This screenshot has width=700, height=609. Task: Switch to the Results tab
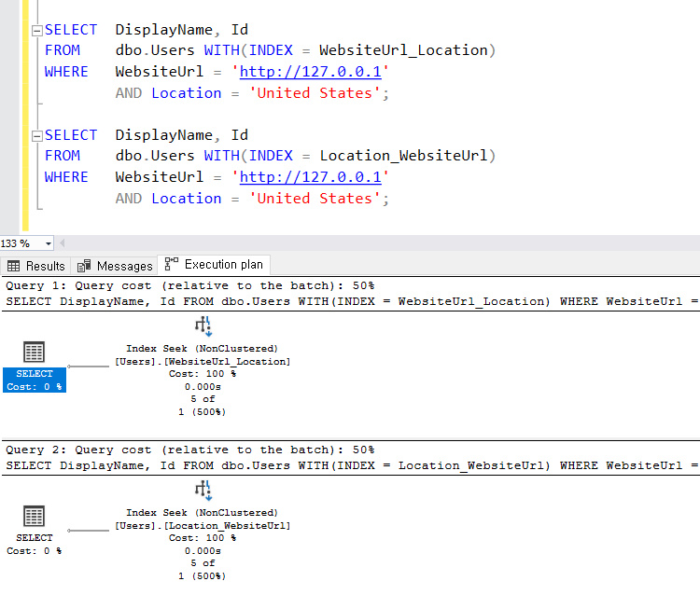(35, 266)
